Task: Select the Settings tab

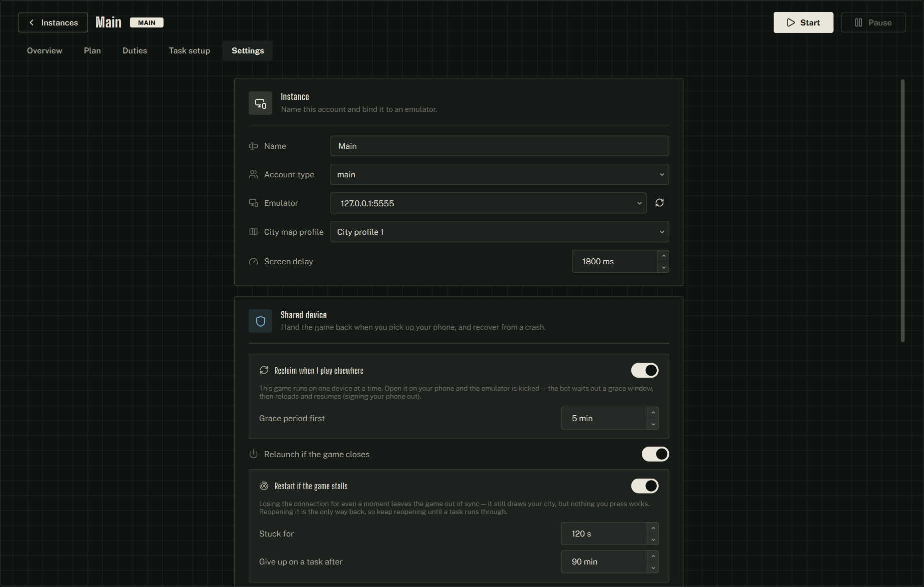Action: coord(248,50)
